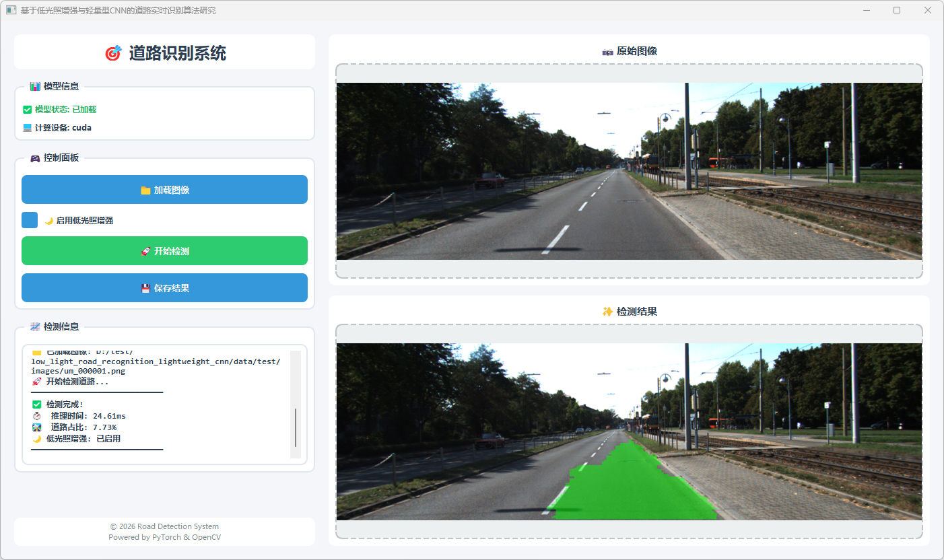Click the gamepad icon beside 控制面板
The width and height of the screenshot is (944, 560).
click(x=35, y=157)
